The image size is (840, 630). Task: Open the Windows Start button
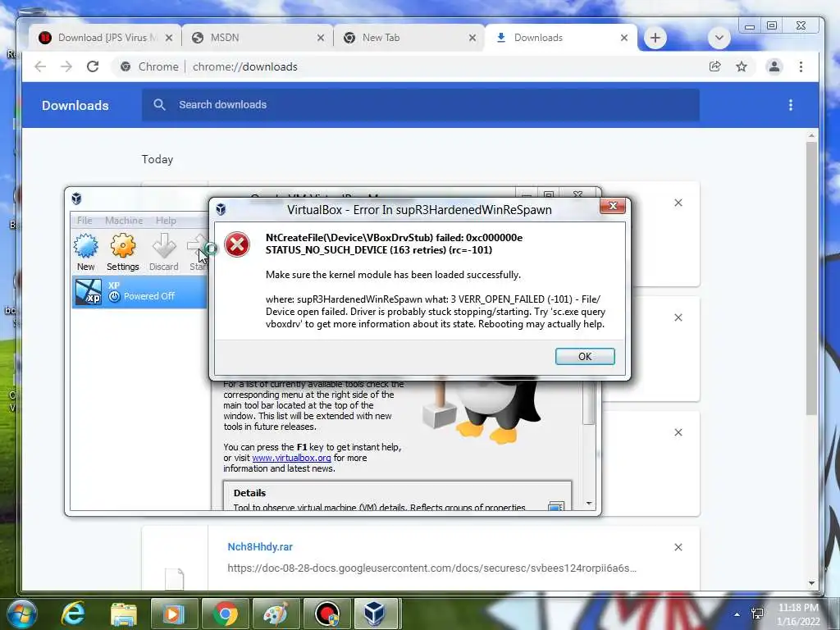21,614
